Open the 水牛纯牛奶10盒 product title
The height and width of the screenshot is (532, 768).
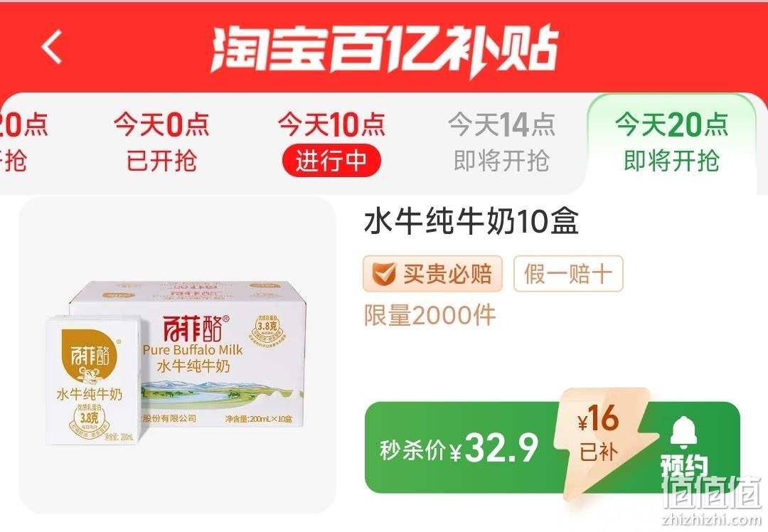point(471,221)
